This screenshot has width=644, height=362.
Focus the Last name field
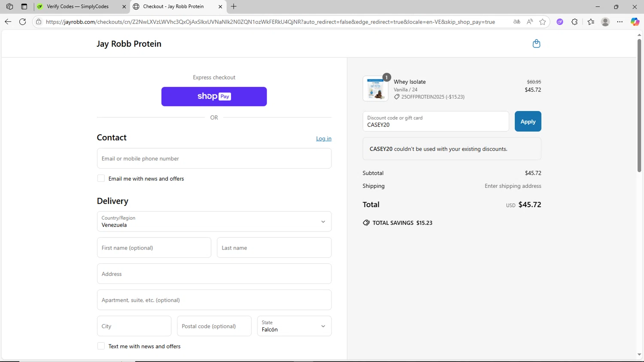(274, 247)
